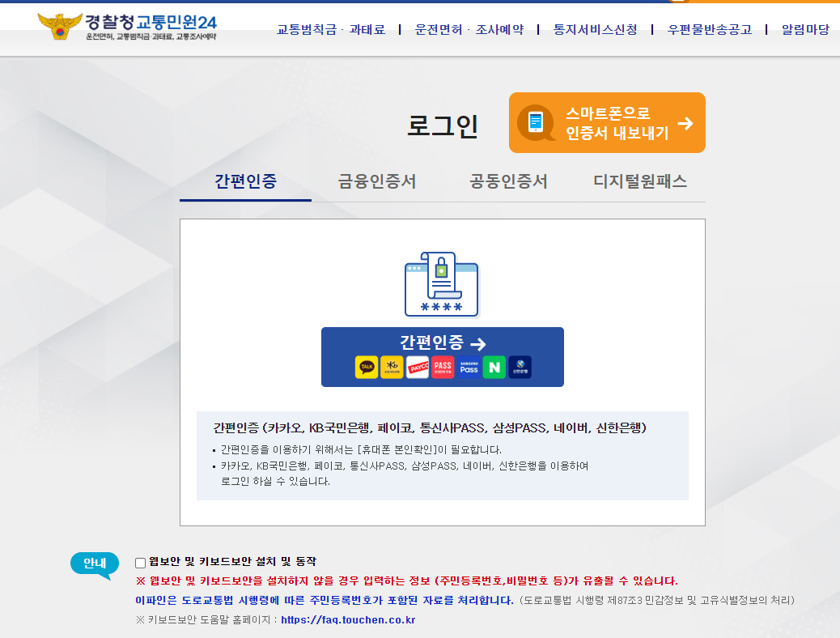
Task: Open the 우편물반송공고 menu
Action: (709, 29)
